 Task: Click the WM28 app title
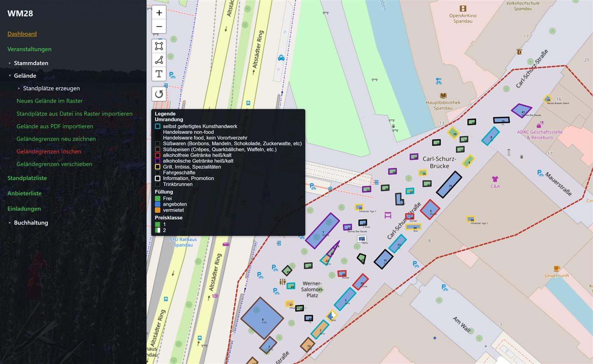(x=20, y=13)
